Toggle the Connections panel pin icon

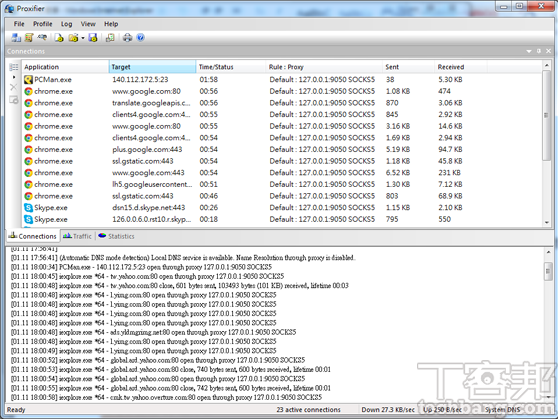(x=539, y=51)
